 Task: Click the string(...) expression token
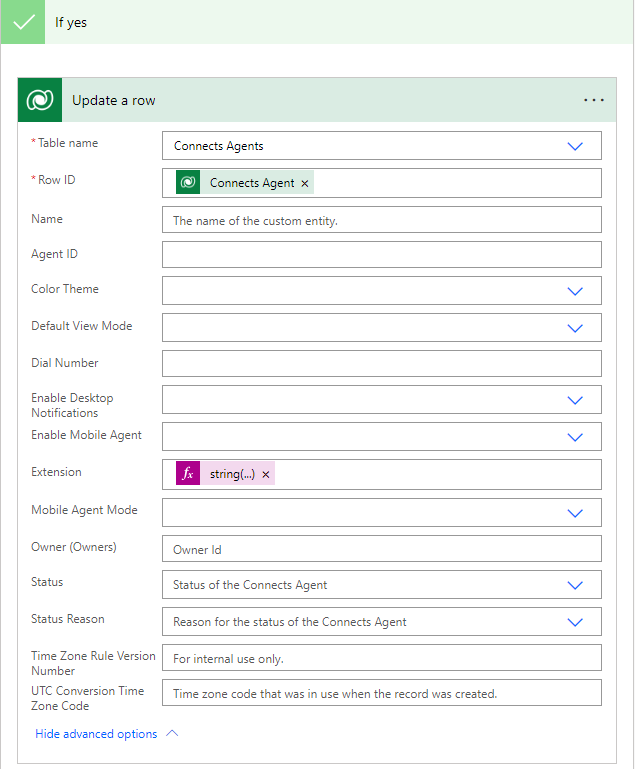[225, 474]
